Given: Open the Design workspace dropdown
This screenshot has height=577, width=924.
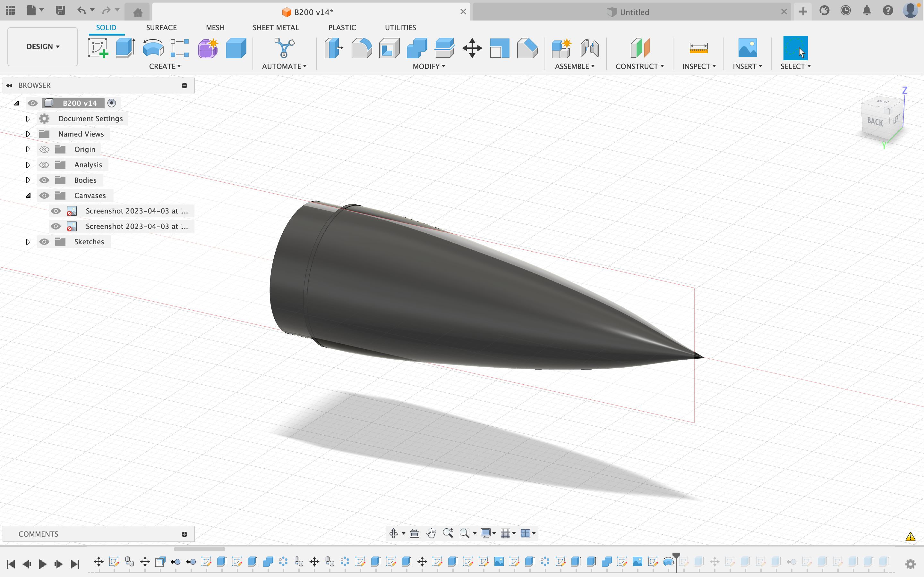Looking at the screenshot, I should click(42, 46).
